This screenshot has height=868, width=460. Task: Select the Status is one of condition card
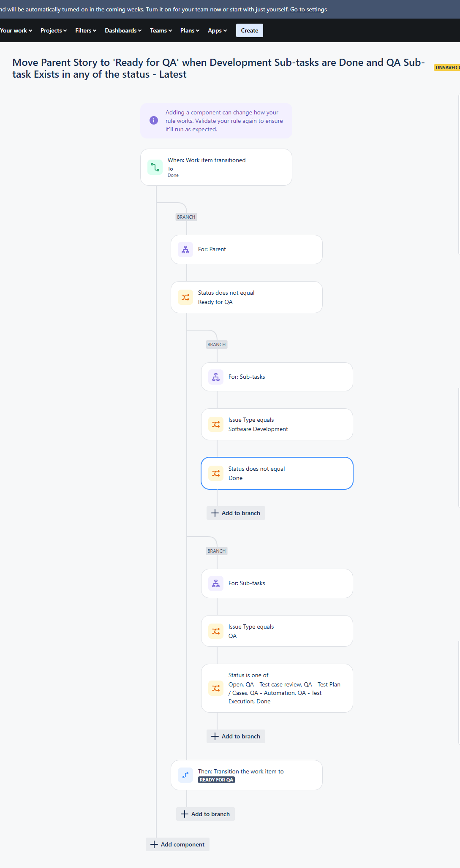(x=277, y=688)
